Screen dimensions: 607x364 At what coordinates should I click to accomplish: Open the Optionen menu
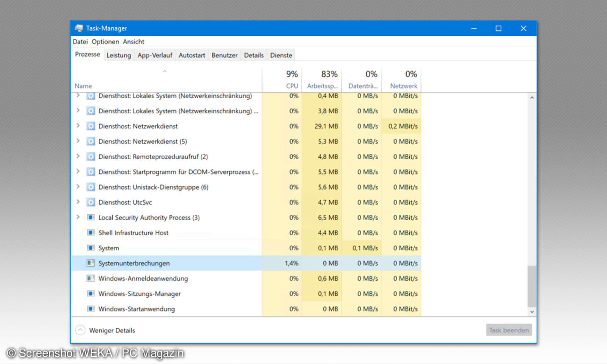pyautogui.click(x=105, y=42)
